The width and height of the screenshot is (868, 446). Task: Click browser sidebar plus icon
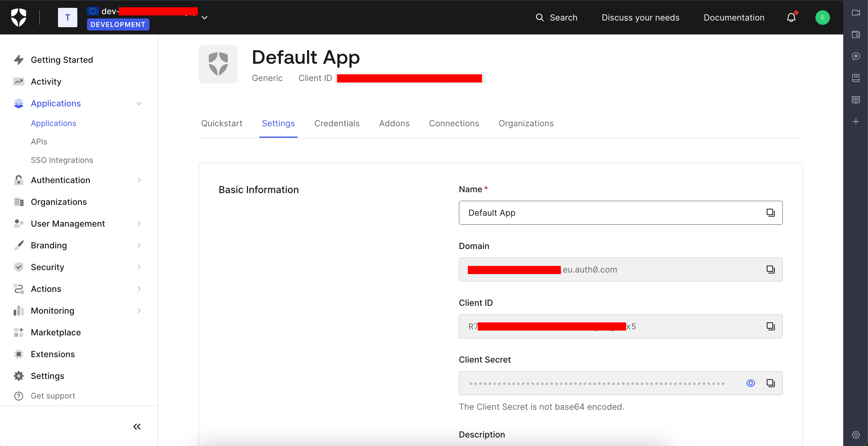(856, 122)
